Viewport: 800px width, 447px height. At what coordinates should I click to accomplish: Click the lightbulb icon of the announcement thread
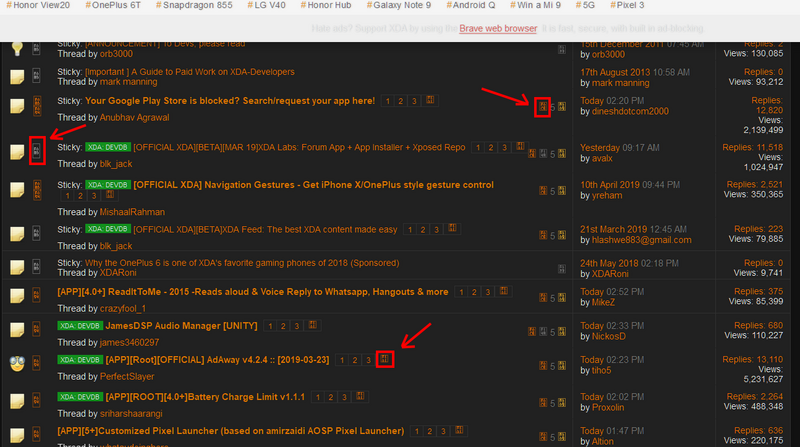[17, 48]
